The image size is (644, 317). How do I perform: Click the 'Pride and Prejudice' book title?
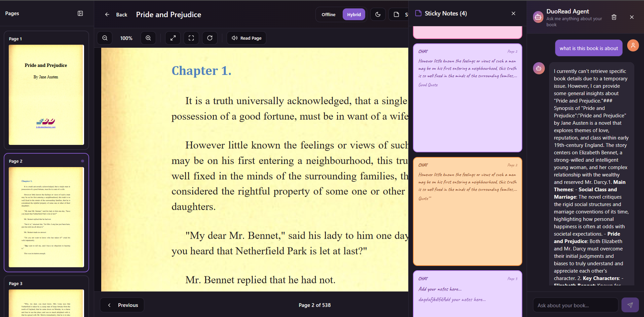click(x=168, y=14)
